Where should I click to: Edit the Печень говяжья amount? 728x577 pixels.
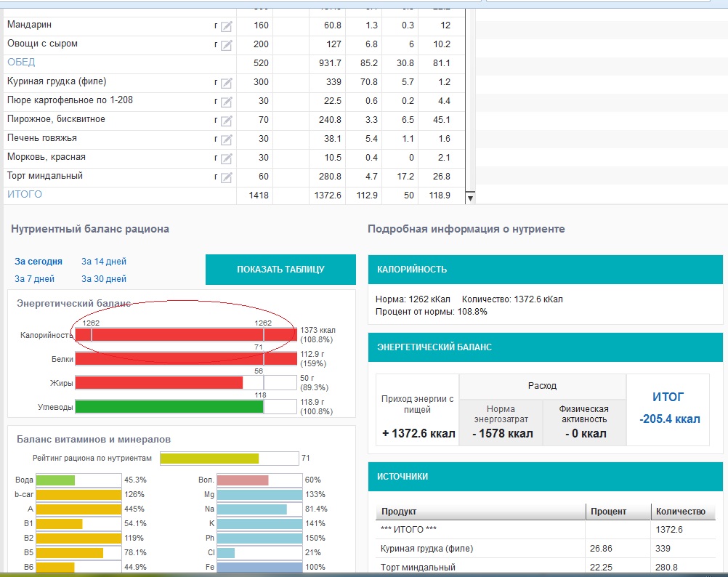226,140
